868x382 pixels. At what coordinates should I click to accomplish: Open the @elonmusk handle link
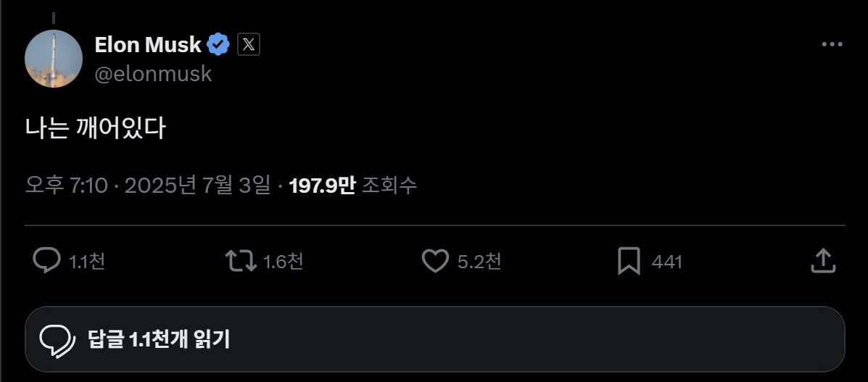[x=153, y=74]
